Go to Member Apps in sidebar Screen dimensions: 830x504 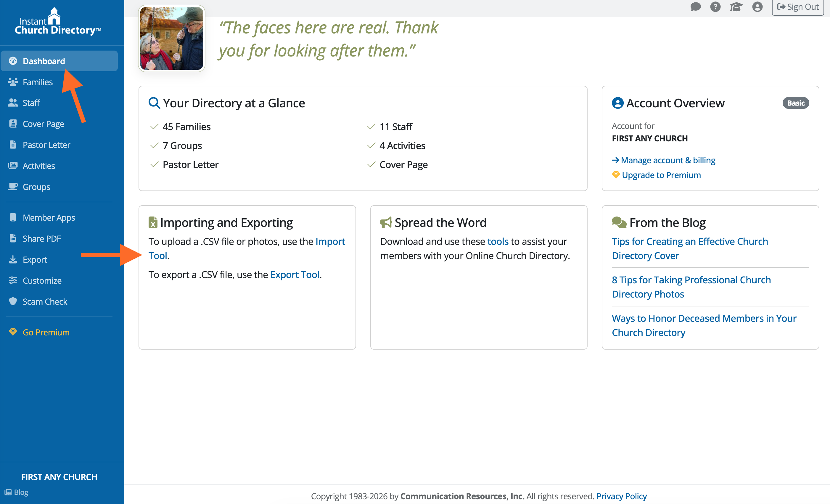[x=49, y=217]
